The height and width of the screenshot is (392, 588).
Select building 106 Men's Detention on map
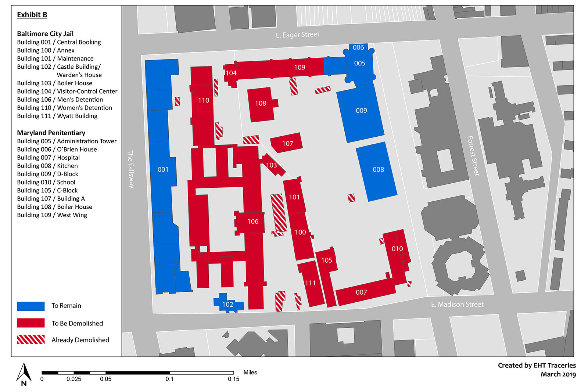(x=252, y=222)
